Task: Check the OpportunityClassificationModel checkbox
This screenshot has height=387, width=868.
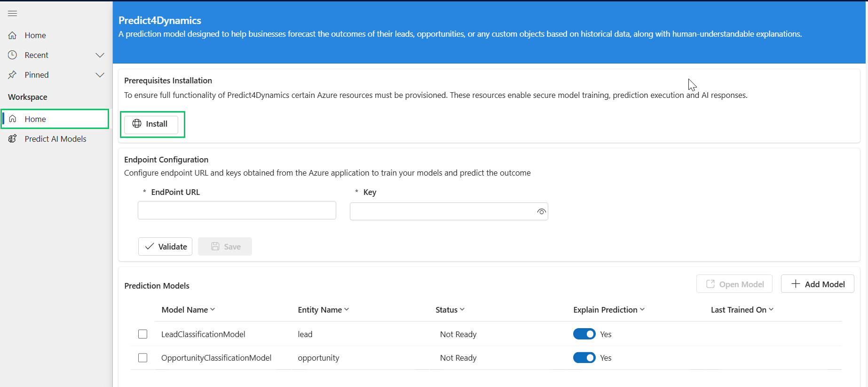Action: [143, 358]
